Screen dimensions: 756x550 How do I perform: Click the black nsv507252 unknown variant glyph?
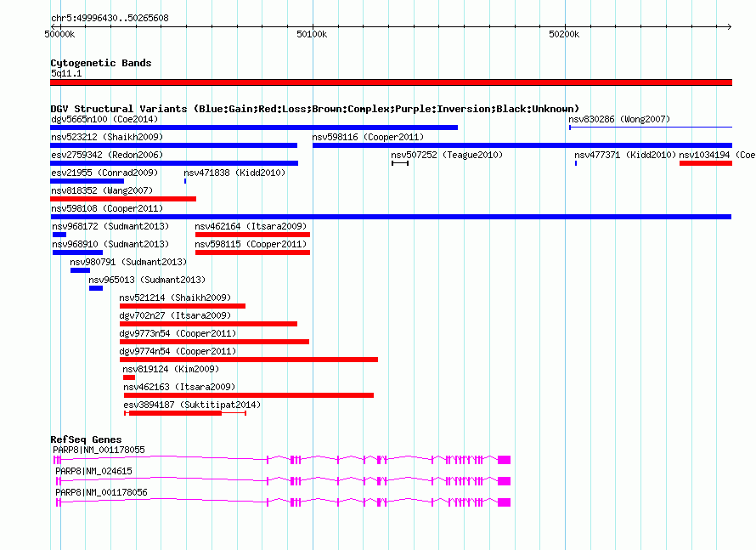click(400, 163)
